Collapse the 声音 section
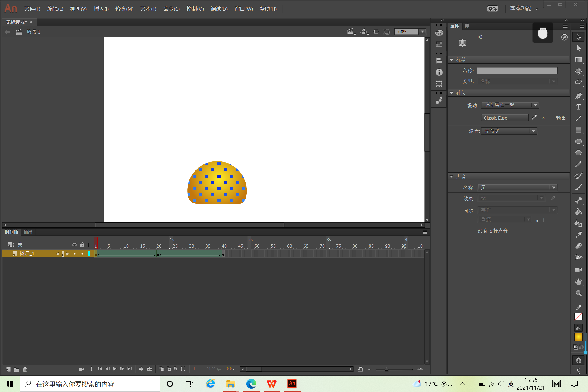The height and width of the screenshot is (392, 588). click(x=452, y=177)
